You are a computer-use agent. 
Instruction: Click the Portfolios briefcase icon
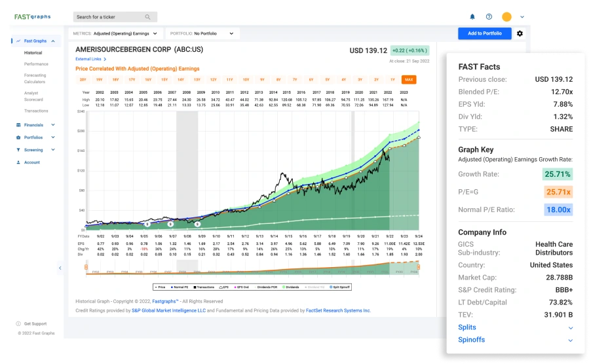tap(18, 137)
